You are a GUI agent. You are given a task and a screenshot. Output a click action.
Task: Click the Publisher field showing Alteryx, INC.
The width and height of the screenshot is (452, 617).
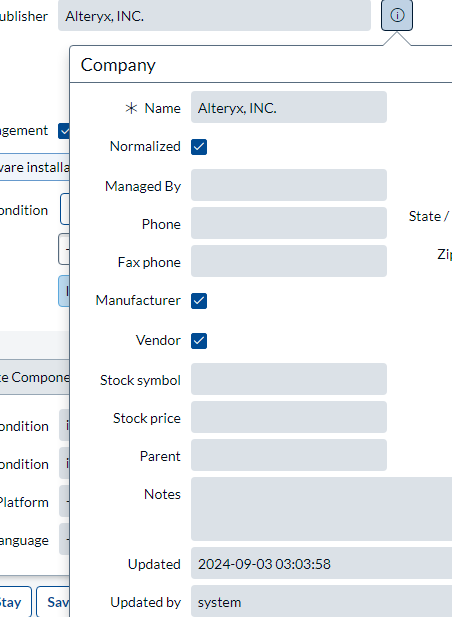pos(214,15)
